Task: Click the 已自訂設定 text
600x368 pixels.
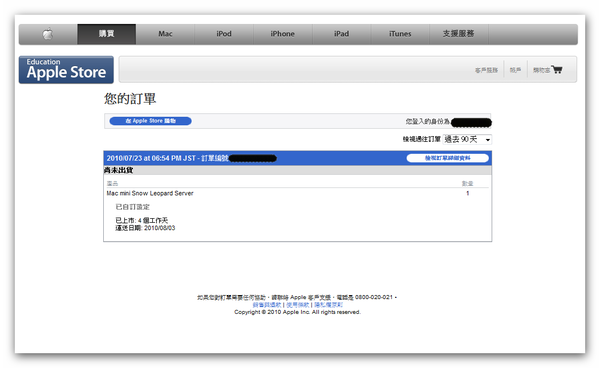Action: coord(132,207)
